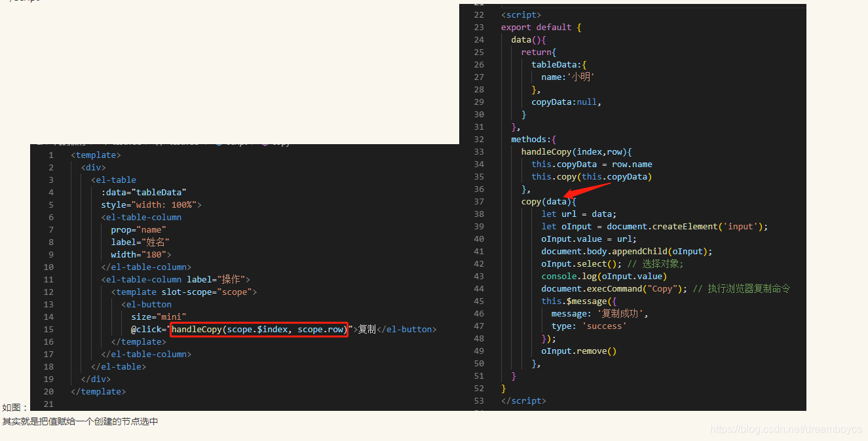Click the 'methods:{' line
Image resolution: width=868 pixels, height=441 pixels.
click(533, 140)
